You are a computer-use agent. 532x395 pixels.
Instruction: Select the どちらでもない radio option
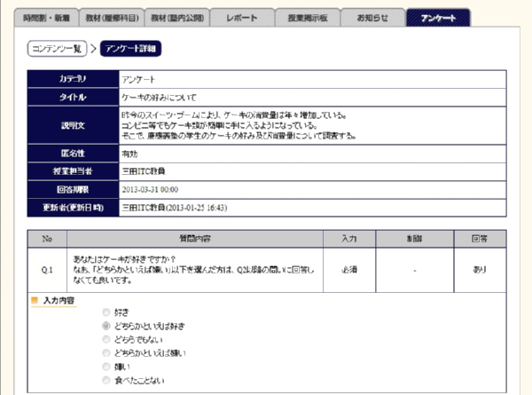click(107, 340)
